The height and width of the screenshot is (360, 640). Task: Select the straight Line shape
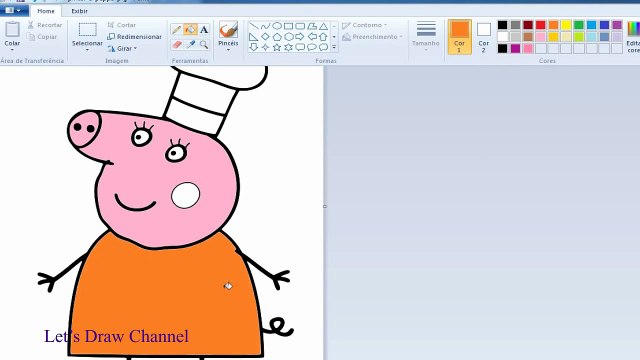[253, 26]
